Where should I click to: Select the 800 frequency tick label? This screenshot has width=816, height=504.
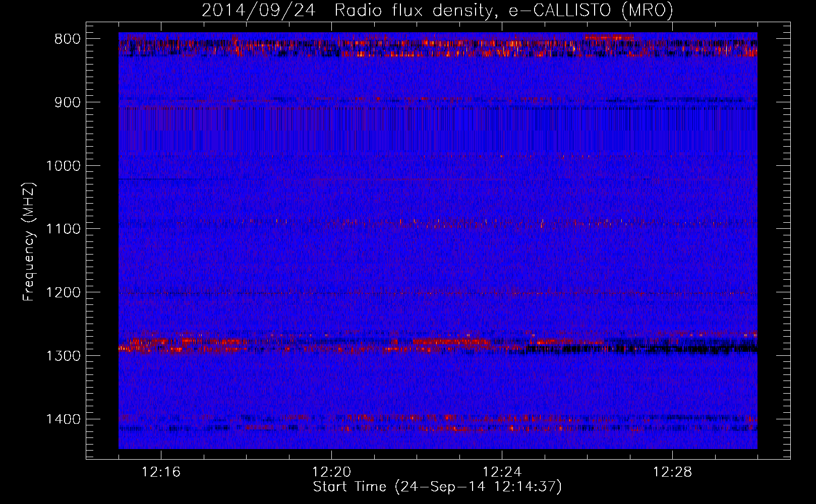pyautogui.click(x=68, y=39)
